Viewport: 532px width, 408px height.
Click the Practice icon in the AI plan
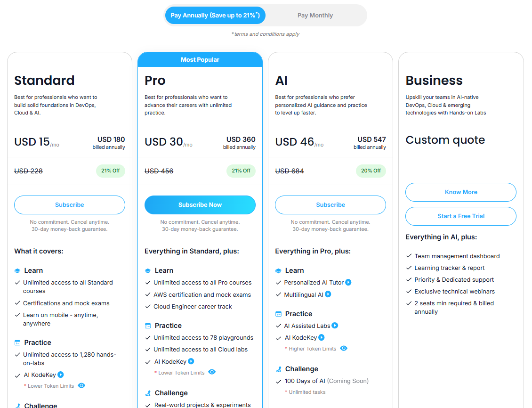coord(278,314)
